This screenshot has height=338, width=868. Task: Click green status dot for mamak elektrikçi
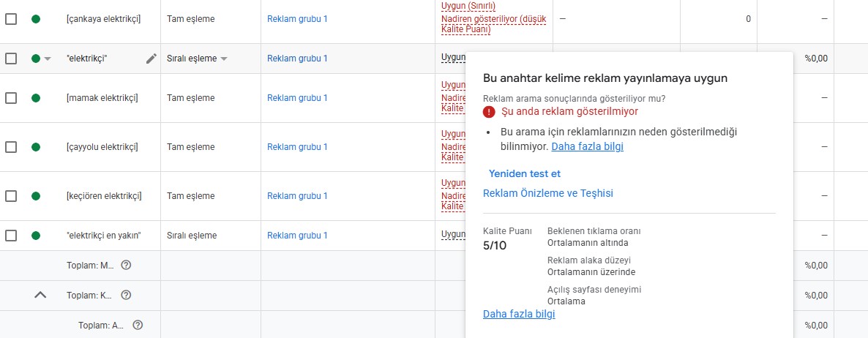pyautogui.click(x=36, y=98)
